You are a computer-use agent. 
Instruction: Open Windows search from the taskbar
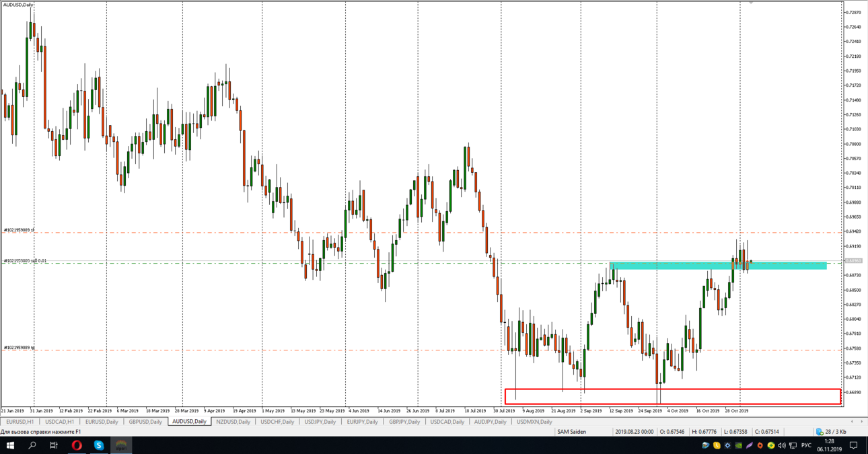point(32,445)
